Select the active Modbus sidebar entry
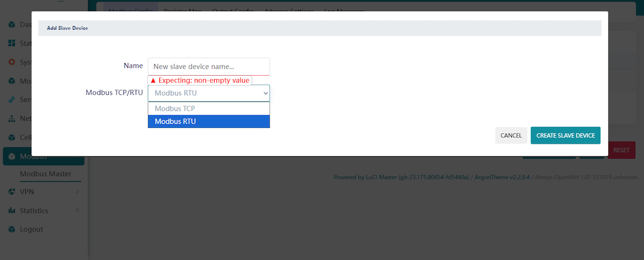Image resolution: width=644 pixels, height=260 pixels. 43,157
